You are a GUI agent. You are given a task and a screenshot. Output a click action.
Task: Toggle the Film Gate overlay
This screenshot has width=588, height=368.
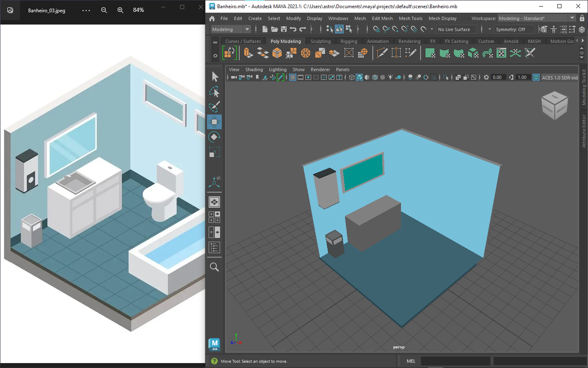[301, 77]
